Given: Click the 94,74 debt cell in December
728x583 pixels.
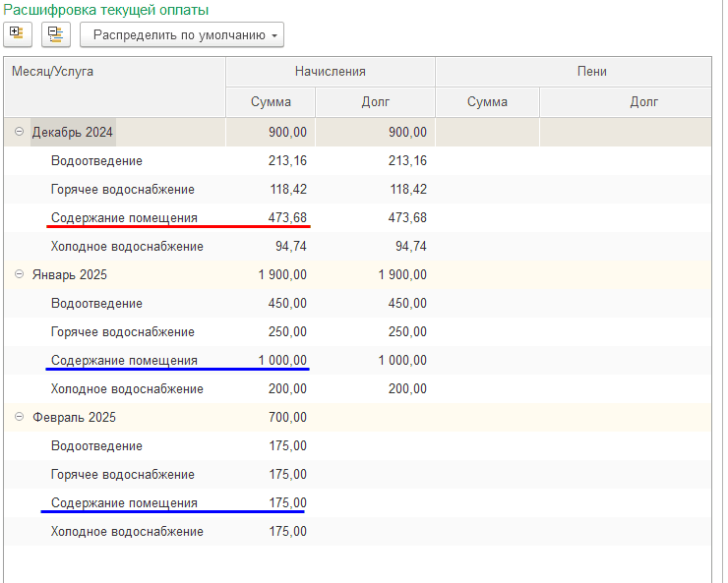Looking at the screenshot, I should tap(410, 247).
